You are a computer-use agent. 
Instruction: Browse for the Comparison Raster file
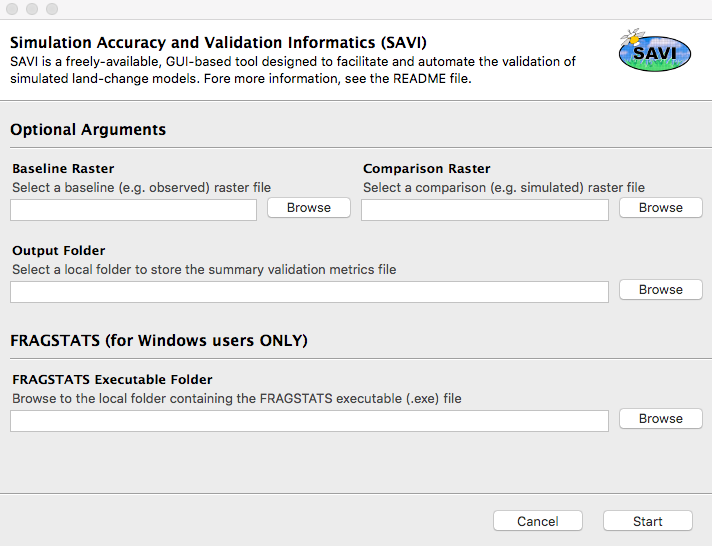(661, 208)
